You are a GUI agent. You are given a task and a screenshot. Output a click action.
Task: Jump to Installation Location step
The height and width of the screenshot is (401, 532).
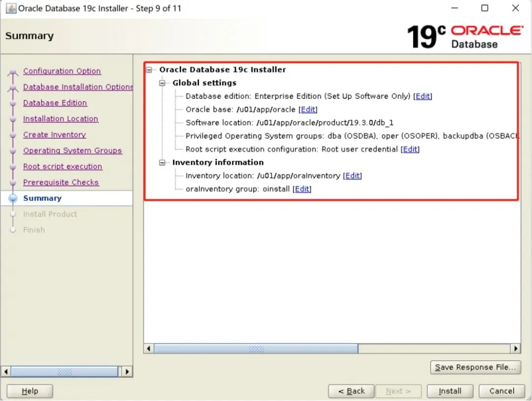61,119
